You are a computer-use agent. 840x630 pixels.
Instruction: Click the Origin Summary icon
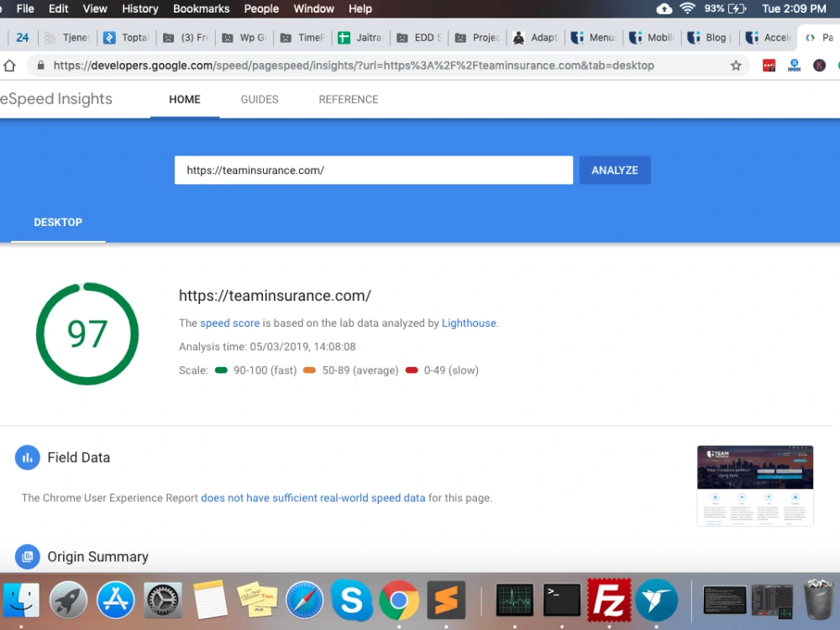tap(28, 557)
